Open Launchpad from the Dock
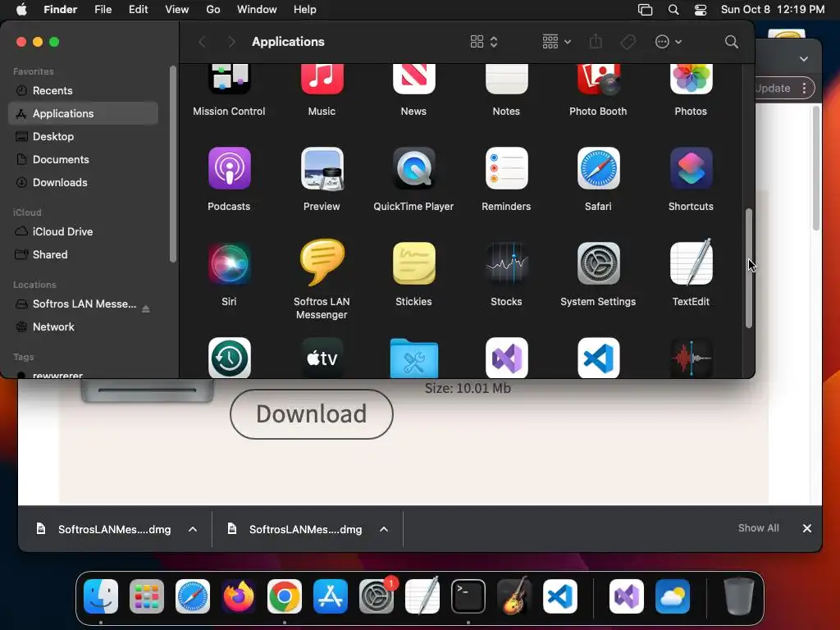840x630 pixels. coord(147,596)
